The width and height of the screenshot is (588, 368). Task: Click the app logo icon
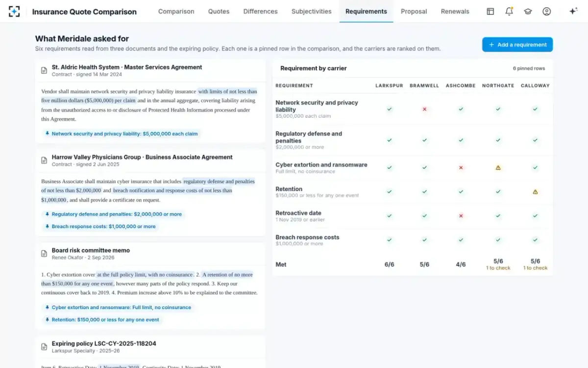coord(14,11)
